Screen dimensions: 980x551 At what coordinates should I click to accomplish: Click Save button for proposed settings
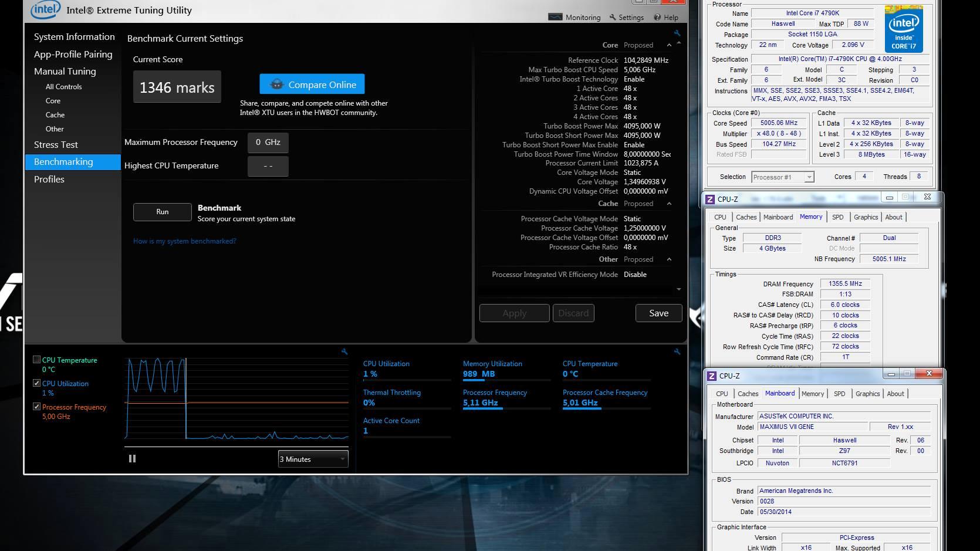click(658, 313)
